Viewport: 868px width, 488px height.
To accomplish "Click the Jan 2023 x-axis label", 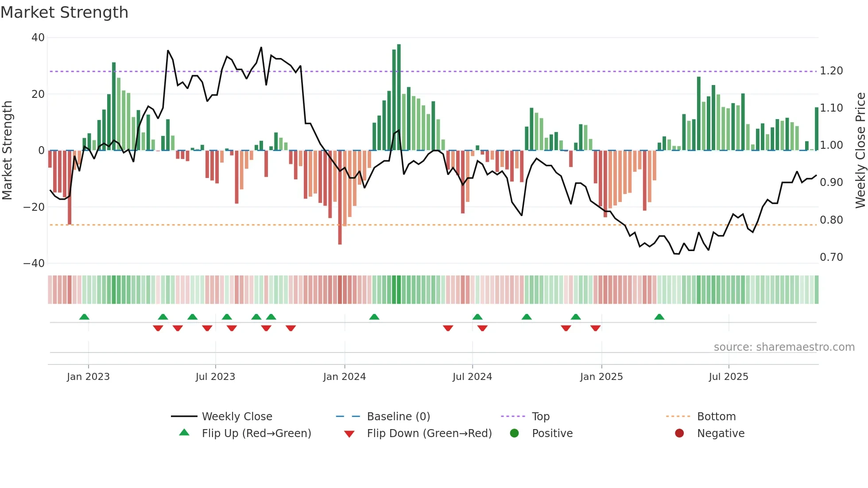I will 88,376.
